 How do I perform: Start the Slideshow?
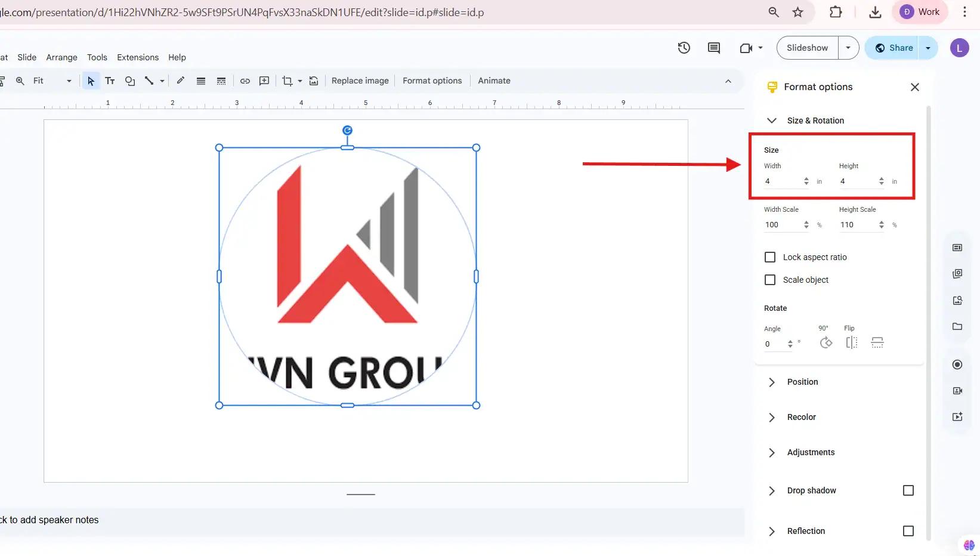807,48
